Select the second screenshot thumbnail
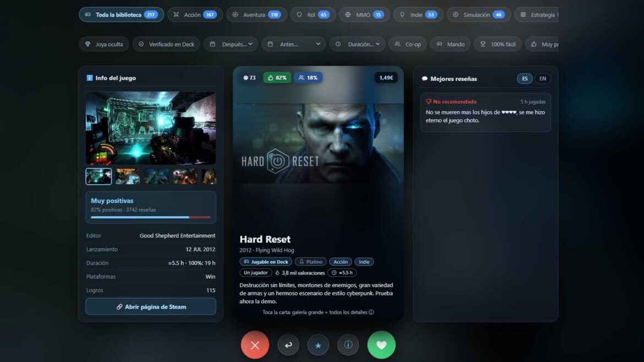The image size is (644, 362). 127,177
